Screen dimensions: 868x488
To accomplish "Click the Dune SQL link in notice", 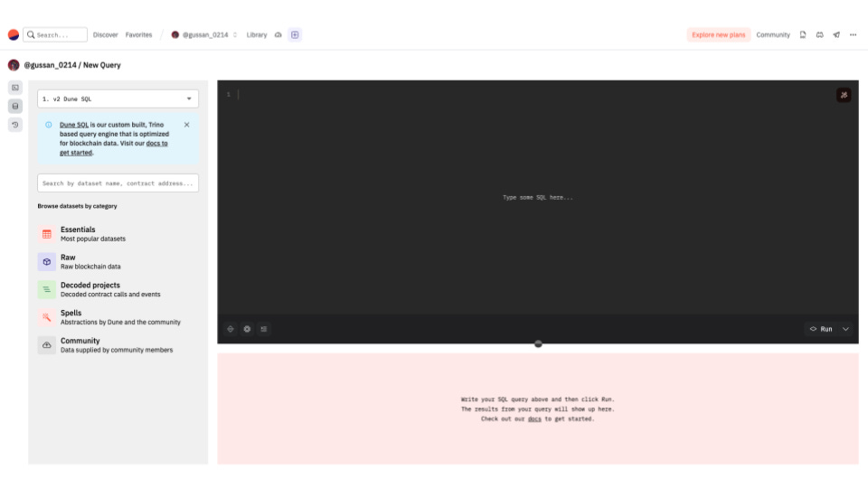I will point(74,125).
